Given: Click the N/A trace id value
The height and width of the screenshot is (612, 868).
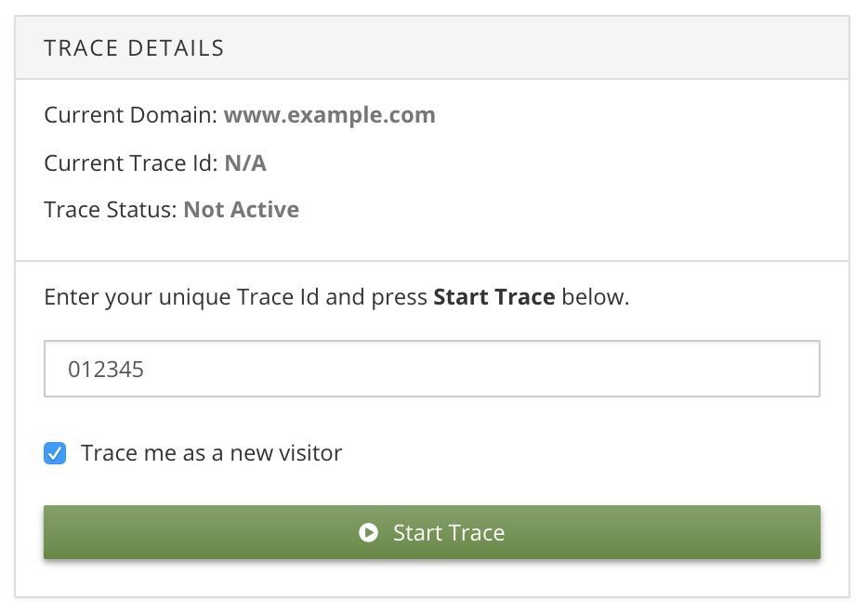Looking at the screenshot, I should coord(245,163).
